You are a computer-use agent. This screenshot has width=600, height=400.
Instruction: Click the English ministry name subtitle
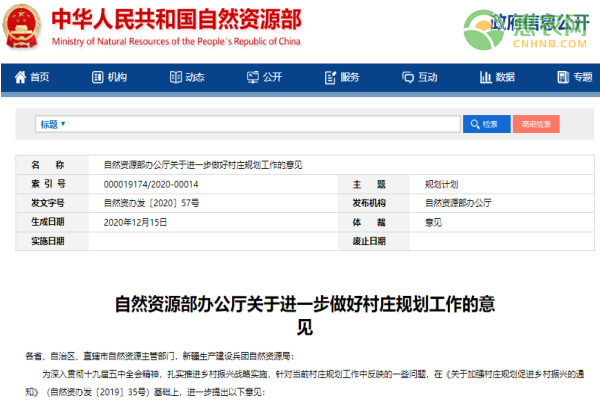click(176, 41)
